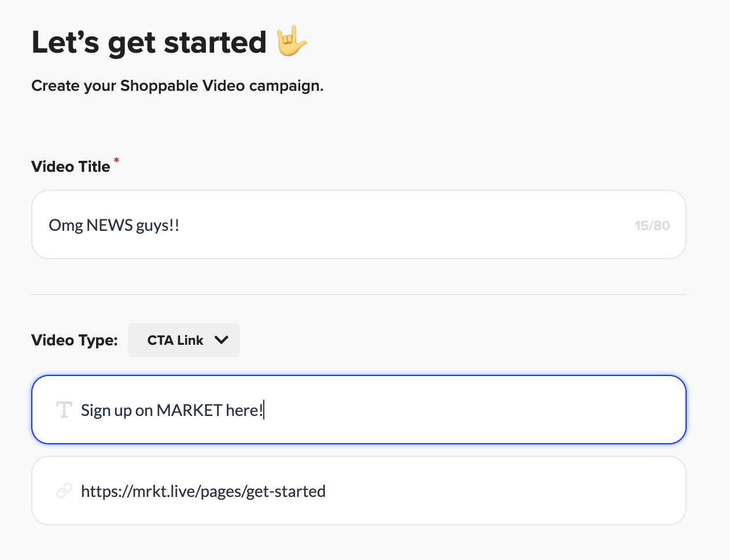Viewport: 730px width, 560px height.
Task: Open the CTA Link video type dropdown
Action: coord(183,340)
